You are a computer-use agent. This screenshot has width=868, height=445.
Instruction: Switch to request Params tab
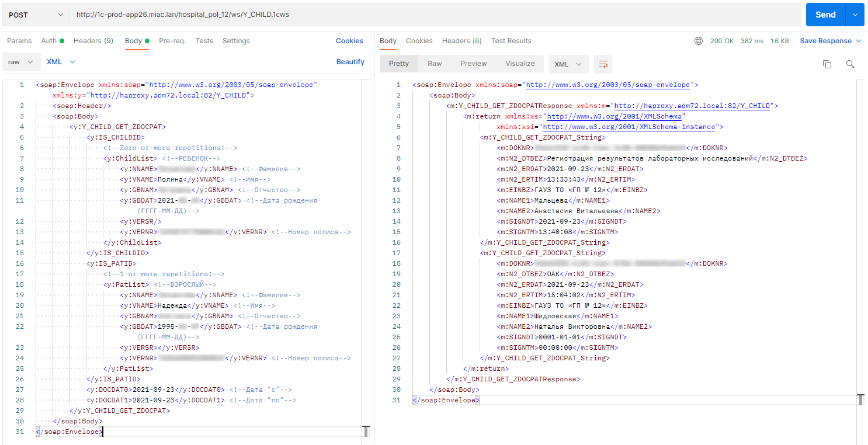(19, 41)
